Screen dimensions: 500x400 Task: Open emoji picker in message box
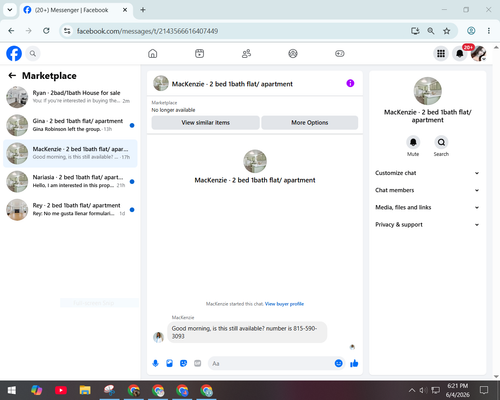point(338,363)
